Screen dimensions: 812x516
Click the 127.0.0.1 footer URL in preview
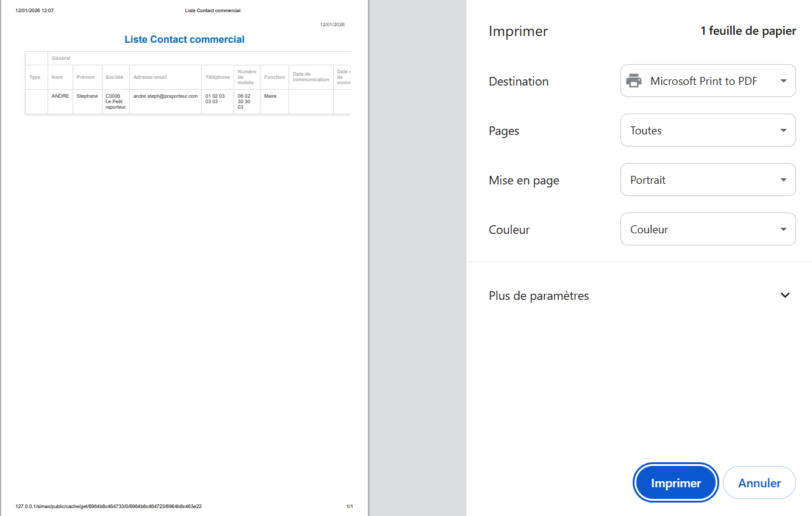click(109, 506)
